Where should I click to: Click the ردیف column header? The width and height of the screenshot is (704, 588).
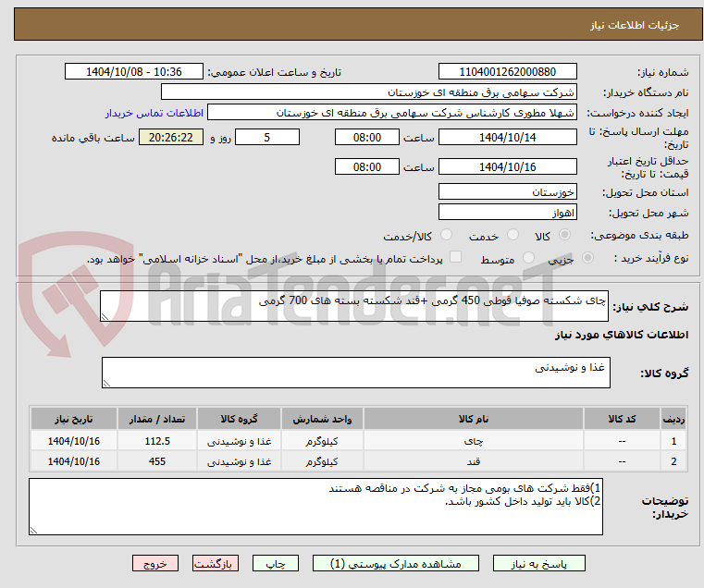click(673, 419)
